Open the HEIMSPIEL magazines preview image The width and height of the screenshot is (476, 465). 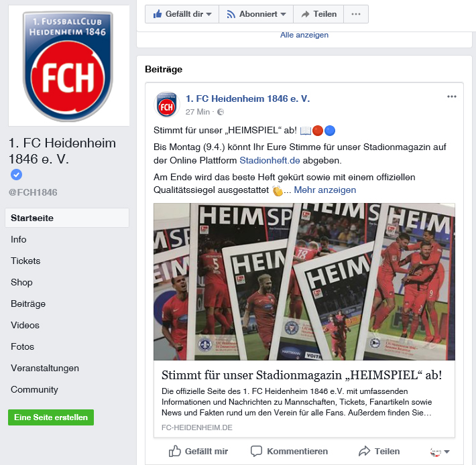304,282
